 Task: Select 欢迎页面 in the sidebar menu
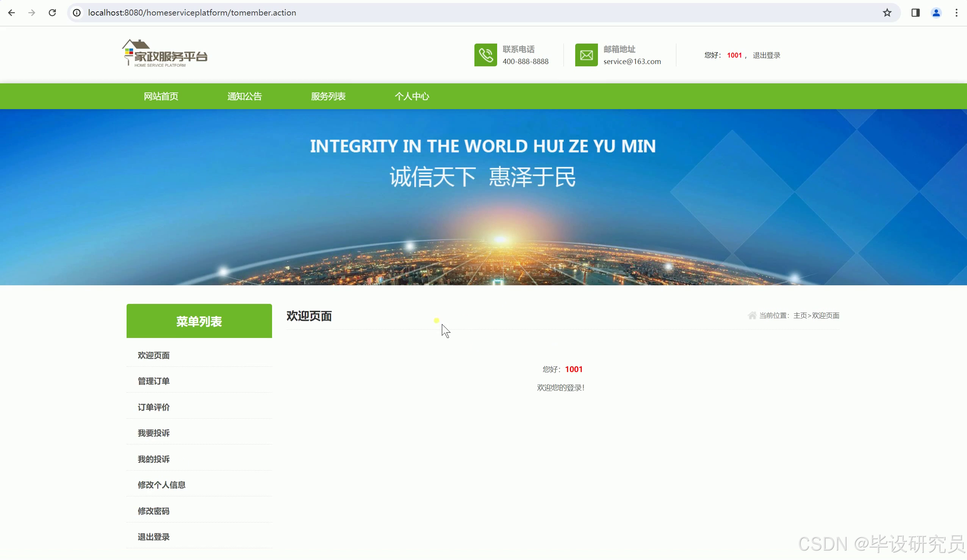(153, 355)
